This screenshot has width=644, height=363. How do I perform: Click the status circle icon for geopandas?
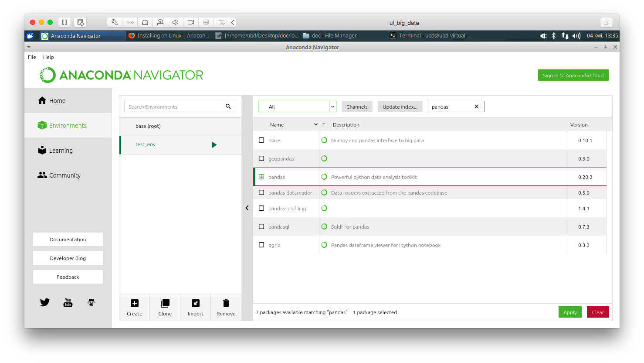[x=324, y=158]
